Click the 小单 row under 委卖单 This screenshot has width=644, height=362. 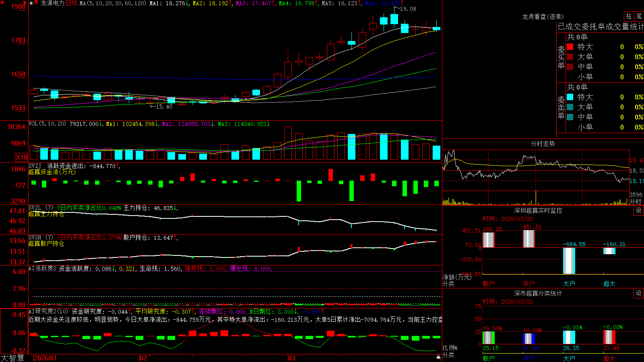[x=605, y=127]
